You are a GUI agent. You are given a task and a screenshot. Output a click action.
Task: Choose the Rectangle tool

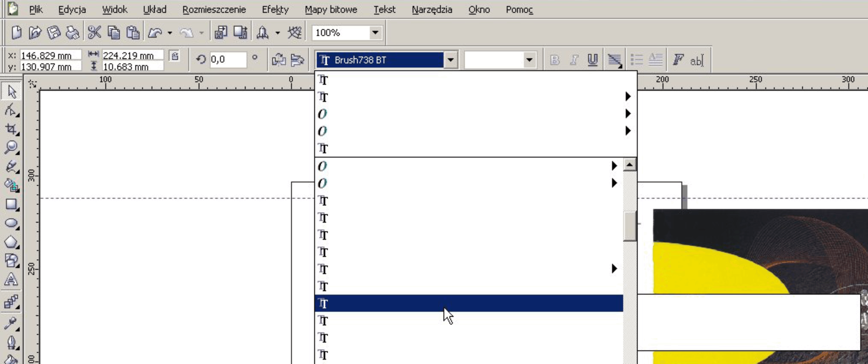[x=11, y=204]
